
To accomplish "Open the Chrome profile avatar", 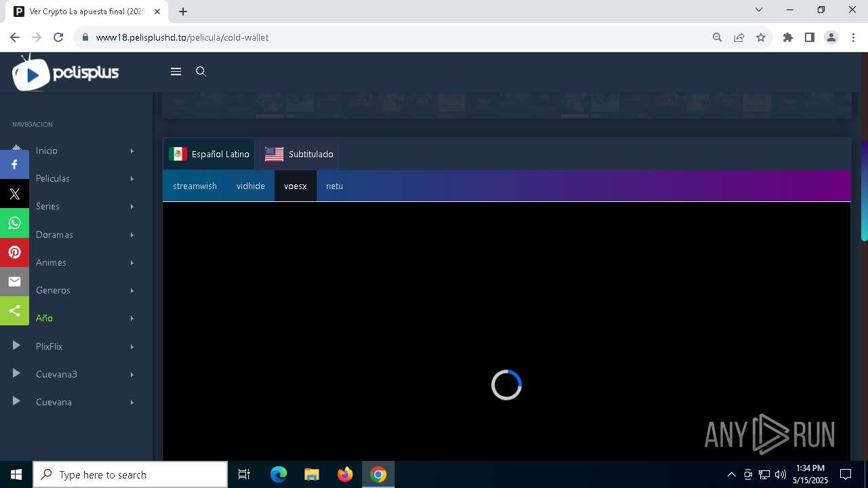I will point(831,37).
